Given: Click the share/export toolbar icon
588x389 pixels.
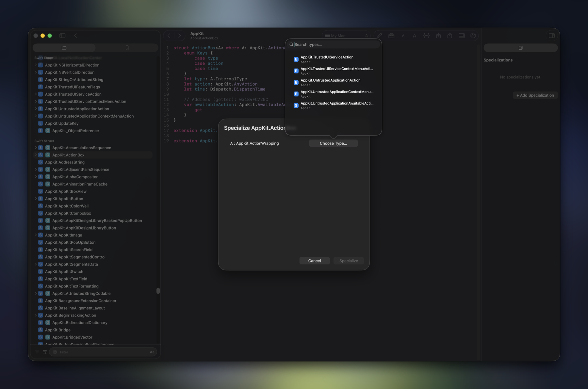Looking at the screenshot, I should tap(450, 36).
